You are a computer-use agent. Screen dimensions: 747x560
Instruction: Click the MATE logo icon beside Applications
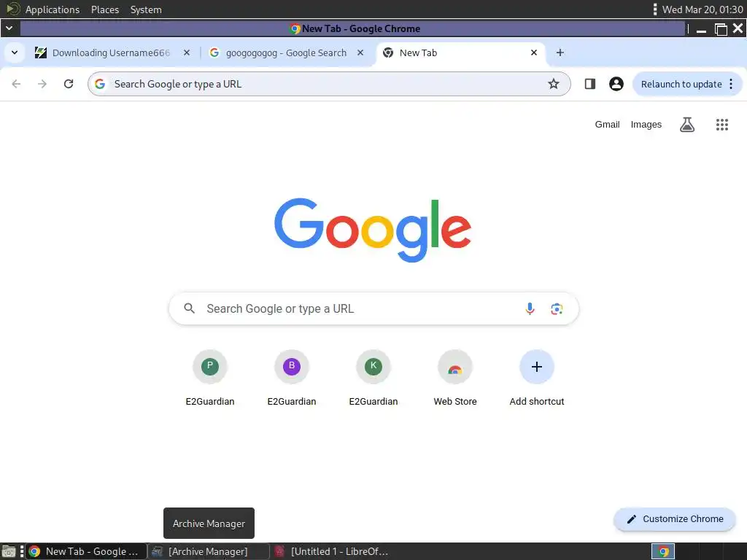point(12,9)
